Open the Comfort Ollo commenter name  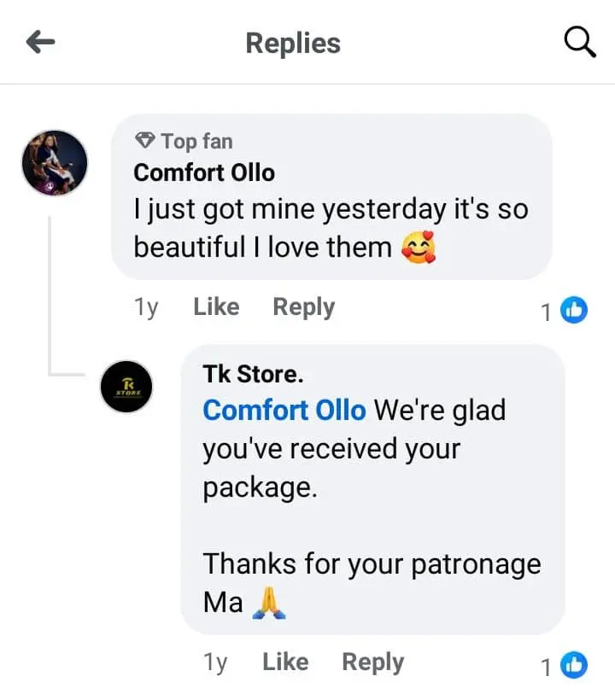coord(204,172)
